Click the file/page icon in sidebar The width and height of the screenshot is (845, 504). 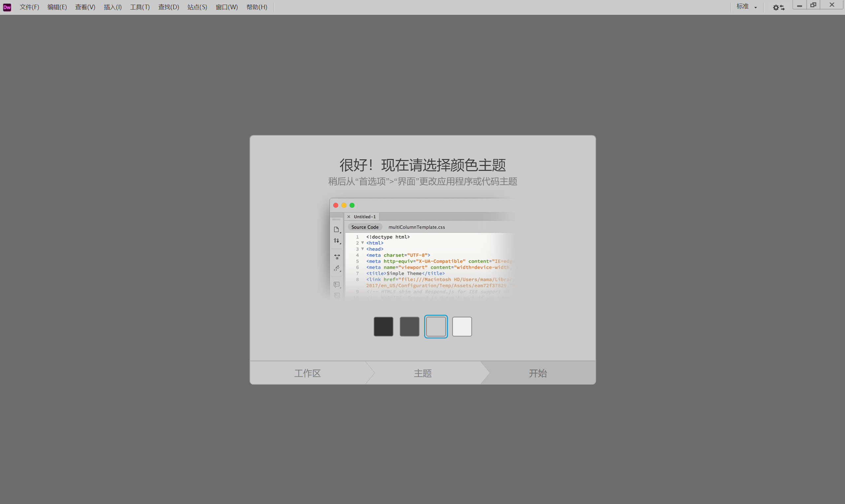click(336, 229)
